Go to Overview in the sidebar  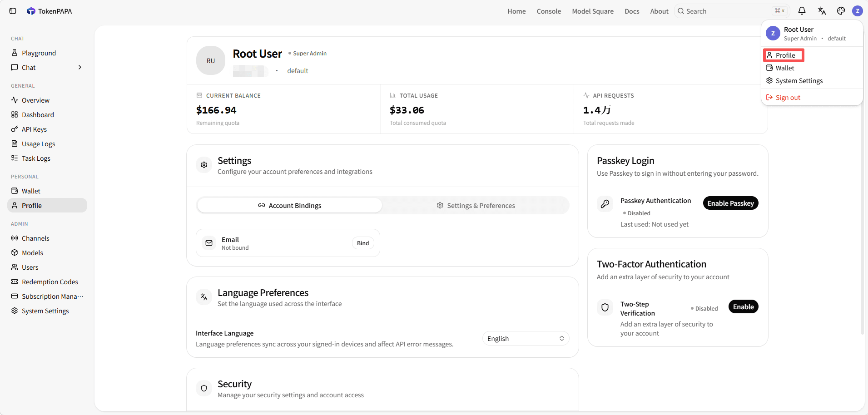click(47, 100)
